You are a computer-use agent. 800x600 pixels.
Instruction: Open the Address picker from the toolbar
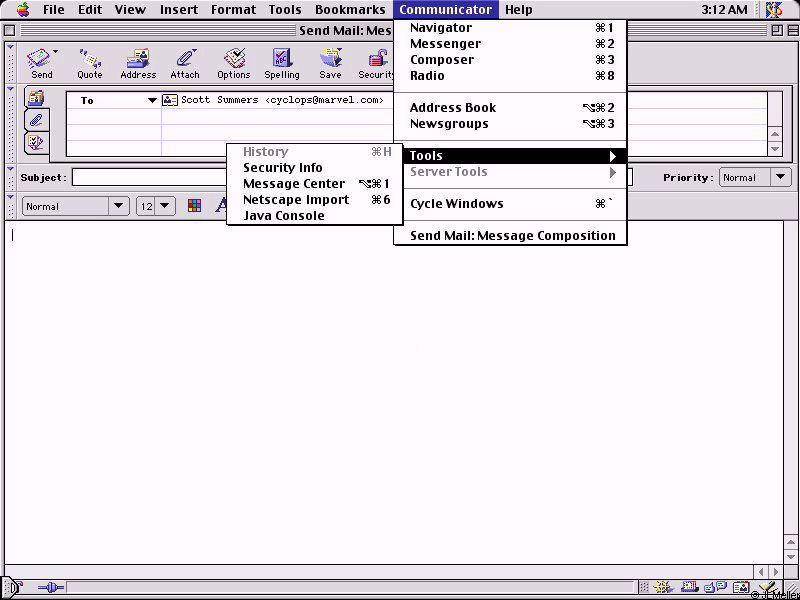coord(138,59)
